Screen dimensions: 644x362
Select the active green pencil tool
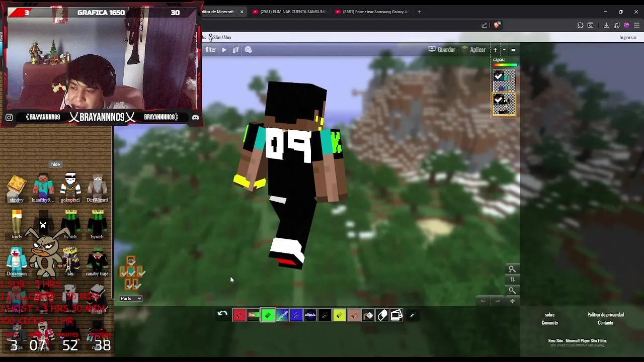click(268, 315)
